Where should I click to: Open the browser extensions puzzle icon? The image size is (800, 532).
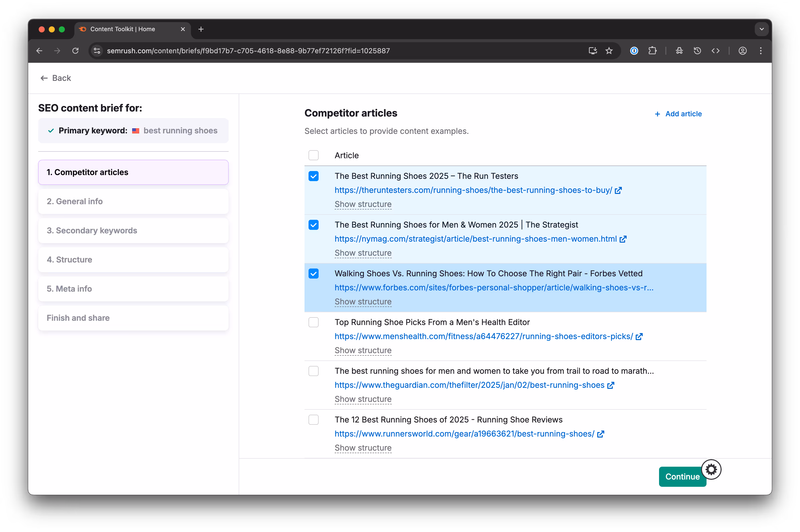tap(652, 51)
